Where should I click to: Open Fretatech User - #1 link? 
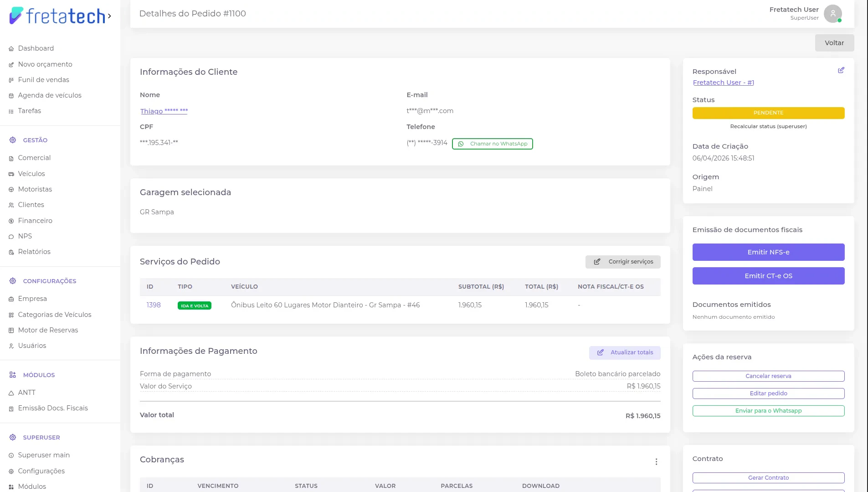click(x=723, y=83)
